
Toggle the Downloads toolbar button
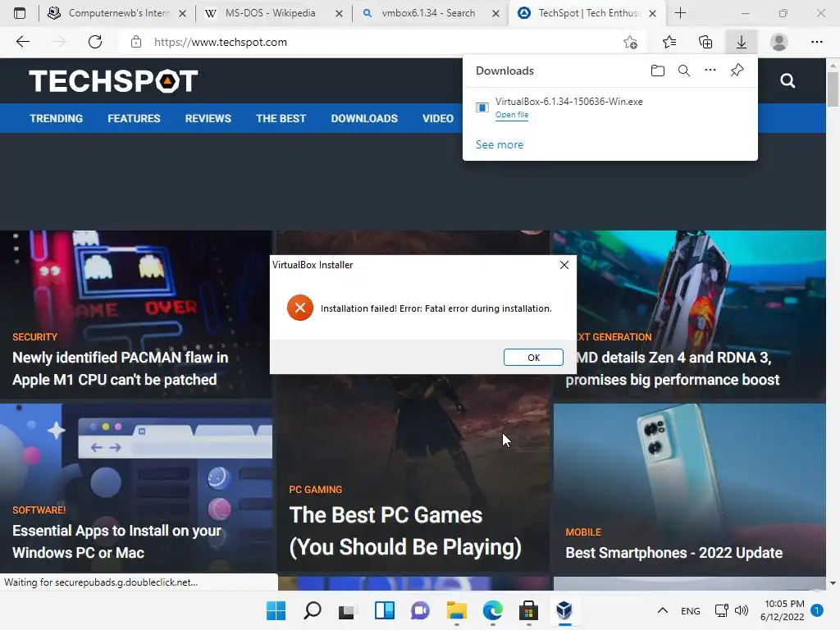click(x=742, y=42)
